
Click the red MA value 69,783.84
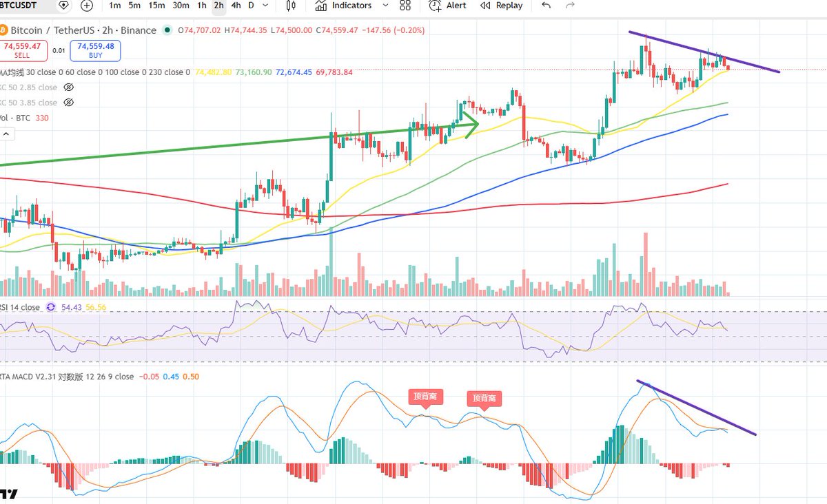[x=334, y=72]
